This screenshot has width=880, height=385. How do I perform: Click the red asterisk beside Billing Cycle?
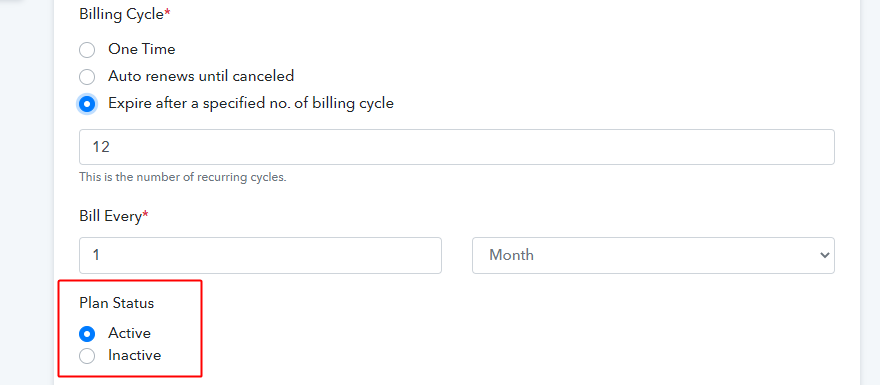[x=167, y=13]
